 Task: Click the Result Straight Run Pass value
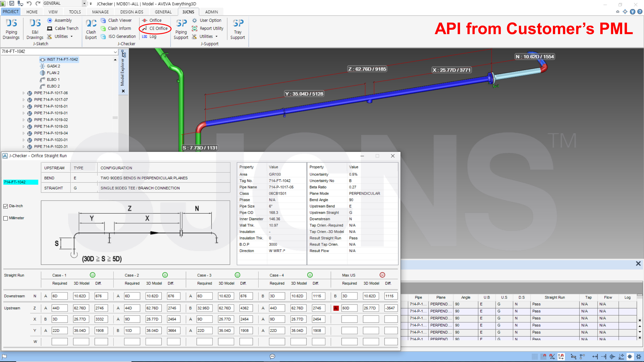(x=353, y=238)
